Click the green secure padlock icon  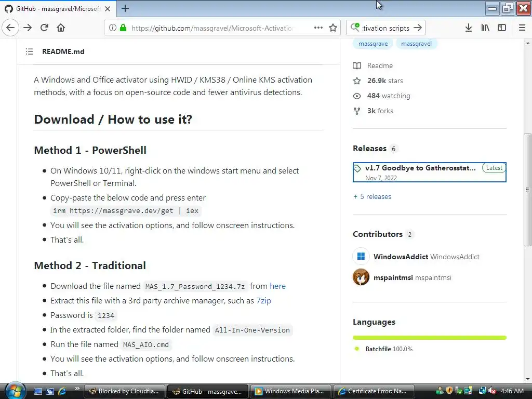coord(123,28)
